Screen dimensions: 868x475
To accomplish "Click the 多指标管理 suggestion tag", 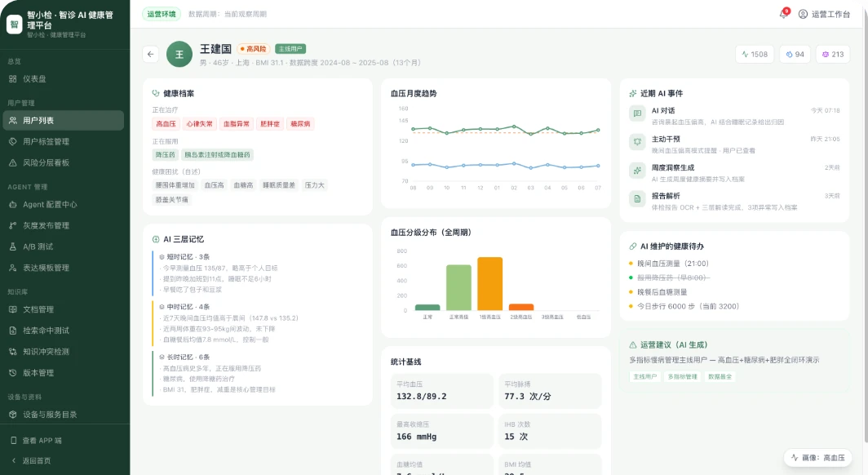I will 683,376.
